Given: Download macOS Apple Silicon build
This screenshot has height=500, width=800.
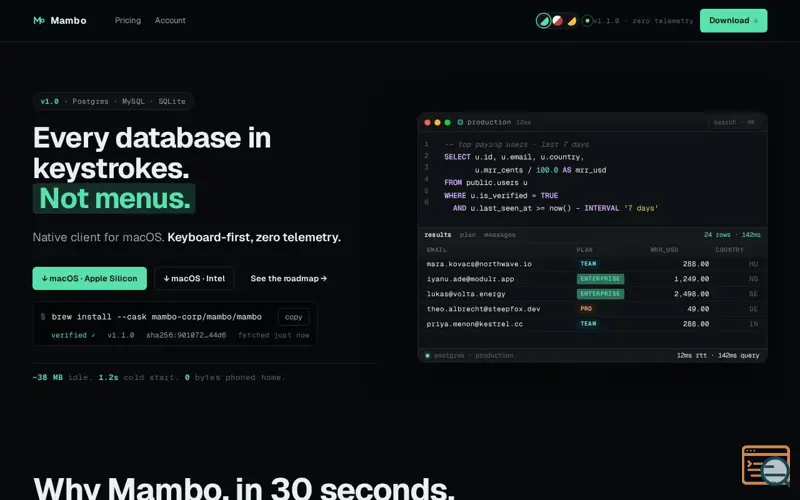Looking at the screenshot, I should pyautogui.click(x=89, y=279).
